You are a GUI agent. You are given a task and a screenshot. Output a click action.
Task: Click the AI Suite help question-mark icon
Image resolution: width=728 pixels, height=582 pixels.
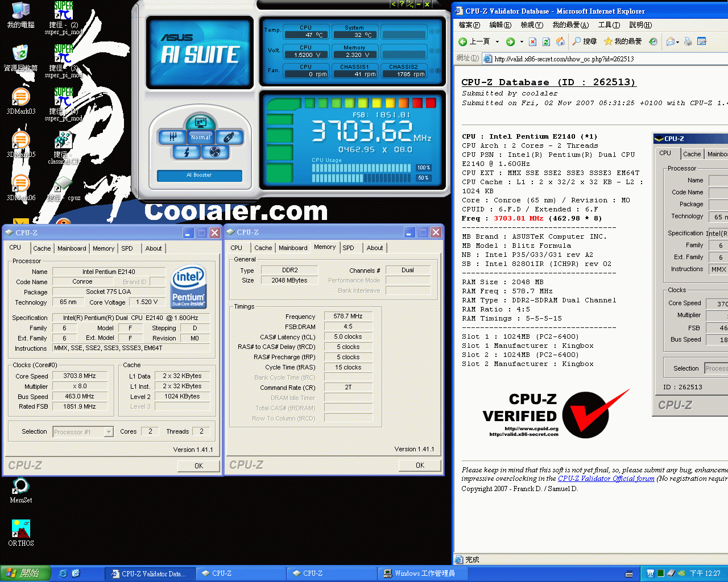(402, 4)
